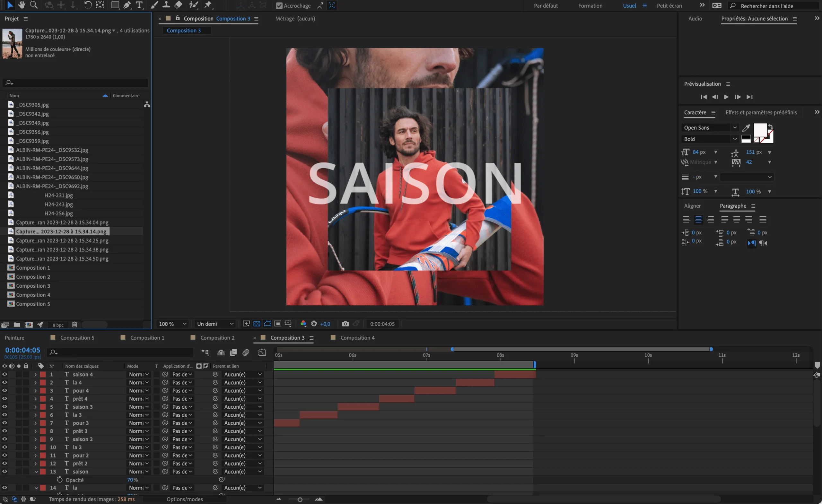This screenshot has width=822, height=504.
Task: Delete selected item with trash icon
Action: coord(74,325)
